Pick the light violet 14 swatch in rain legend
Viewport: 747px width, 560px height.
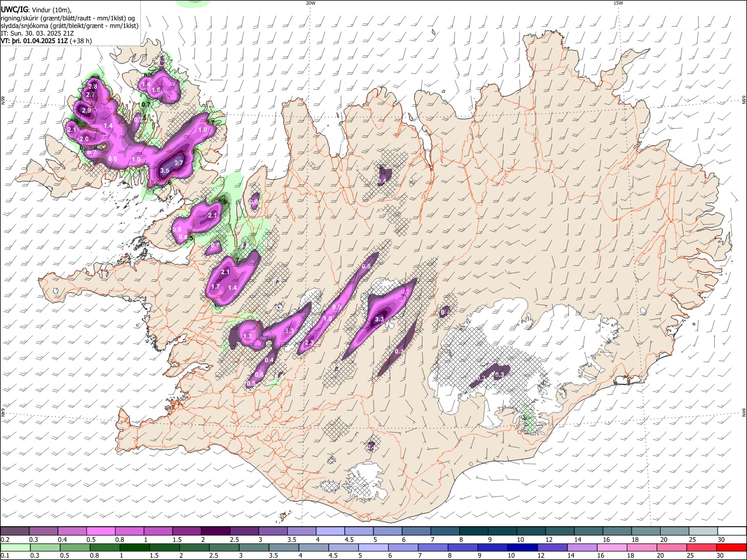coord(581,547)
